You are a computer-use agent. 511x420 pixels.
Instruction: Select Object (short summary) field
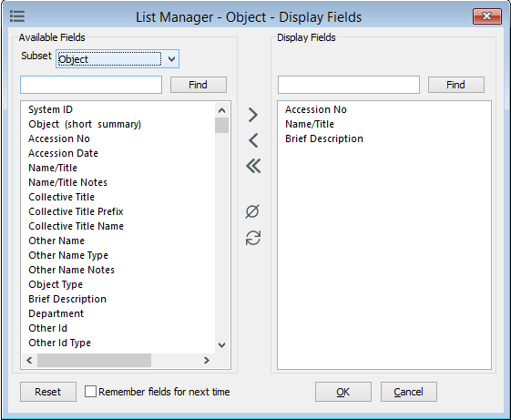click(85, 124)
